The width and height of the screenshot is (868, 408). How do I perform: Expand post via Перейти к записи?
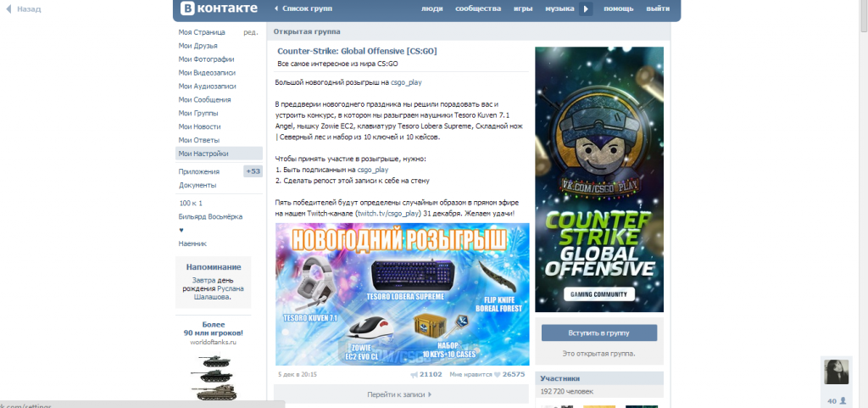(x=400, y=394)
